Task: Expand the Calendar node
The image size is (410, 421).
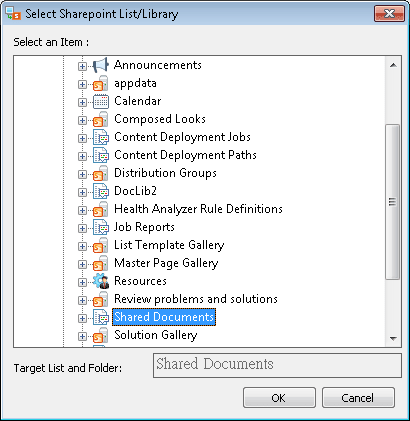Action: click(x=82, y=102)
